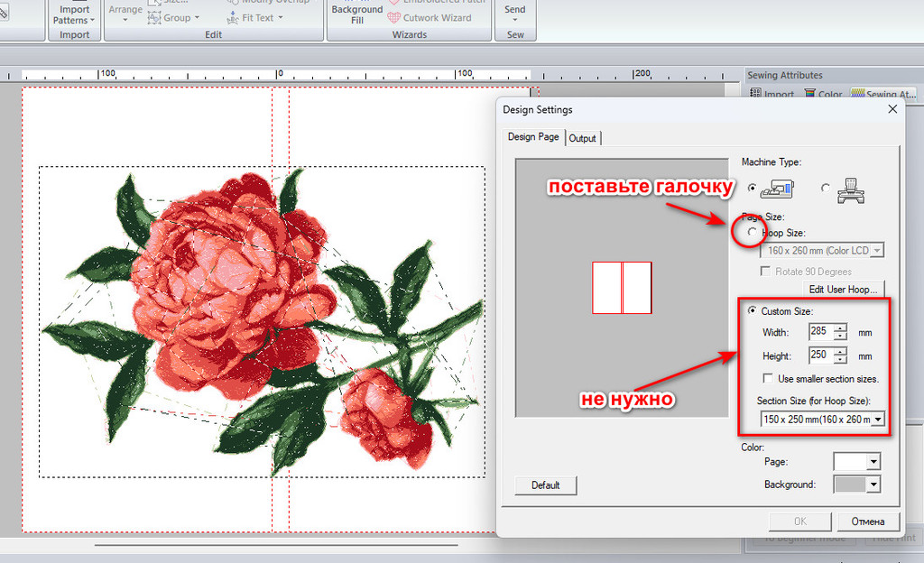Switch to the Output tab
The height and width of the screenshot is (563, 924).
coord(582,138)
